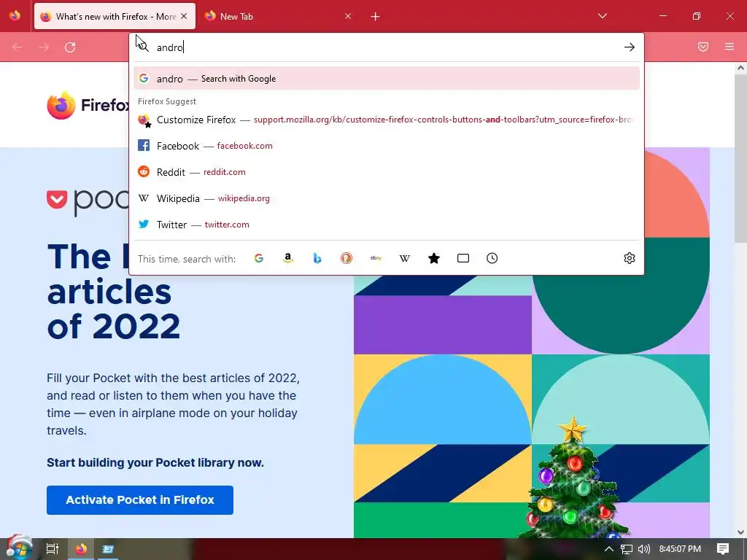Search this time with Amazon icon
The image size is (747, 560).
pos(287,258)
